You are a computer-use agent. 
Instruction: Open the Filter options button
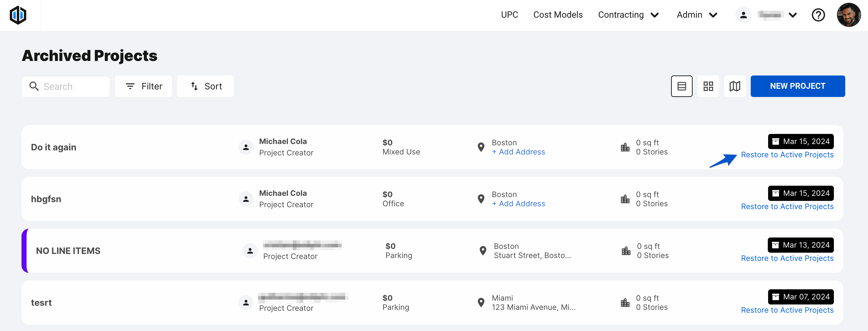144,87
